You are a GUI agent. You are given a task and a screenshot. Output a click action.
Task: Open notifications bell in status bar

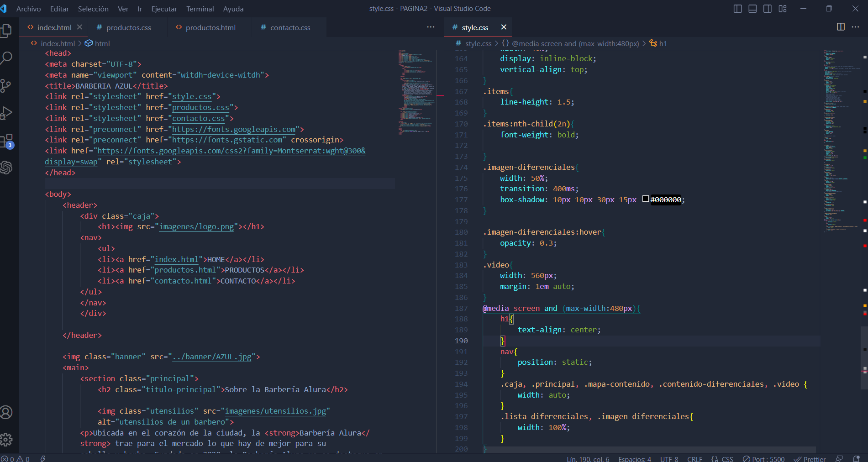click(x=856, y=459)
